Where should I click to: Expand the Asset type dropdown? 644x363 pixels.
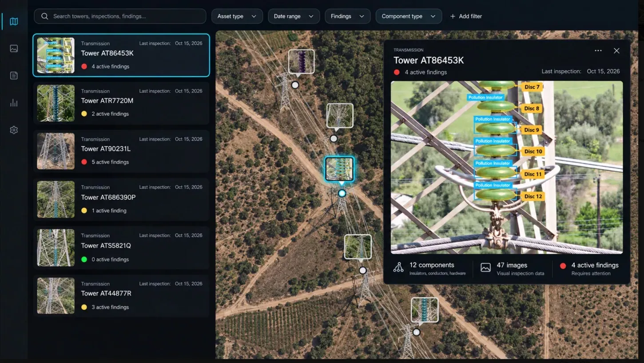coord(237,16)
